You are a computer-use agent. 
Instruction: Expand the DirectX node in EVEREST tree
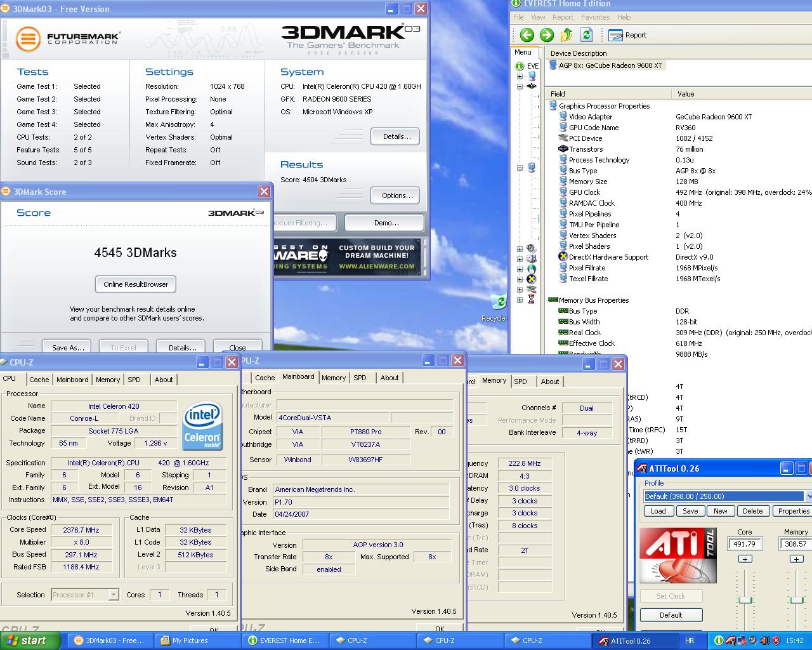520,279
